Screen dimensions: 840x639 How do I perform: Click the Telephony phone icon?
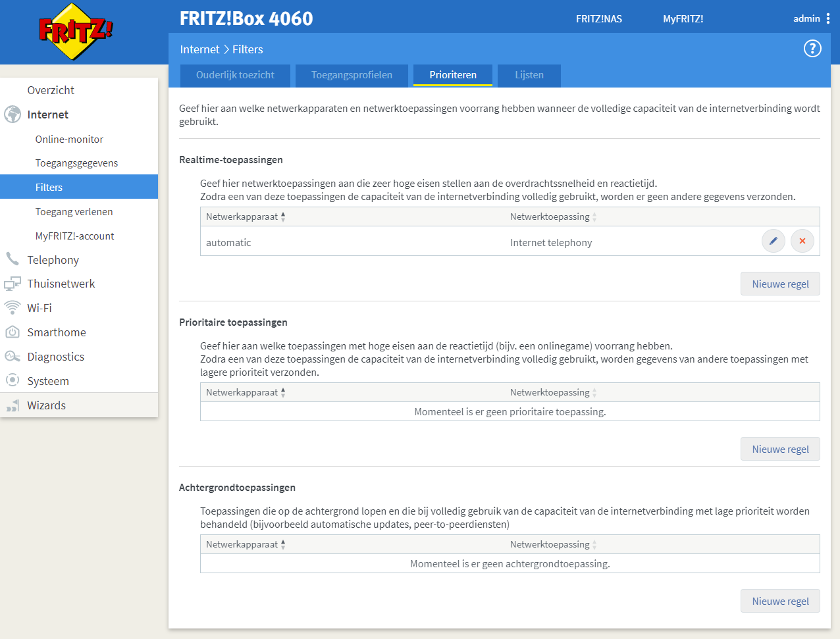pyautogui.click(x=13, y=259)
